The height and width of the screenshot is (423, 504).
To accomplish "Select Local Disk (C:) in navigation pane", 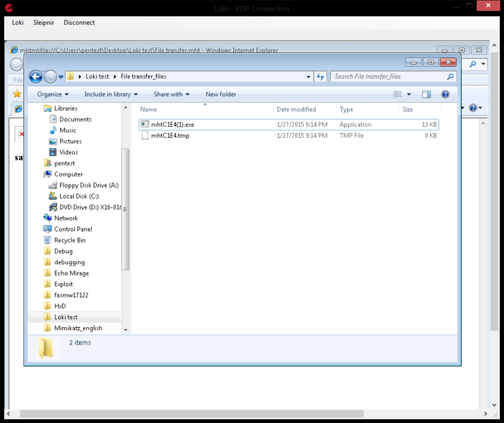I will pyautogui.click(x=79, y=196).
